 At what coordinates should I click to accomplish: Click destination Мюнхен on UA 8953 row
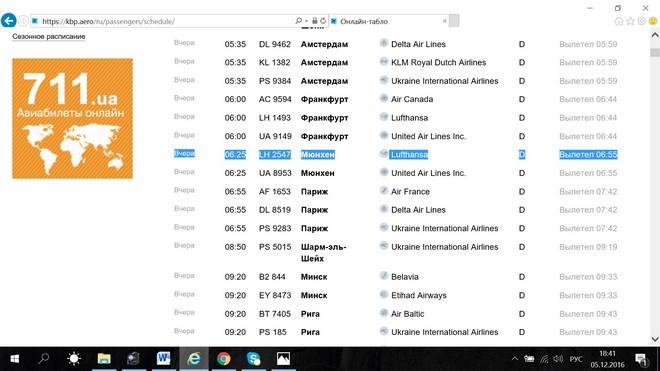(x=317, y=173)
